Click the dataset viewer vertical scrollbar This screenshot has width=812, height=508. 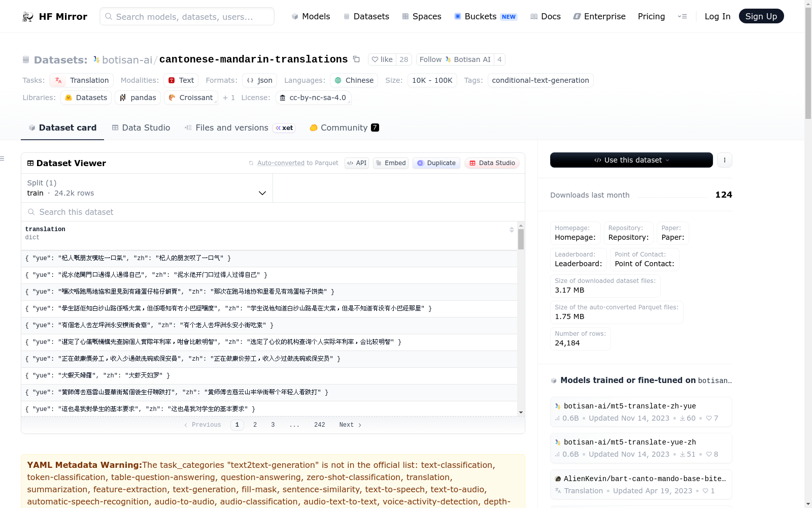click(x=521, y=239)
